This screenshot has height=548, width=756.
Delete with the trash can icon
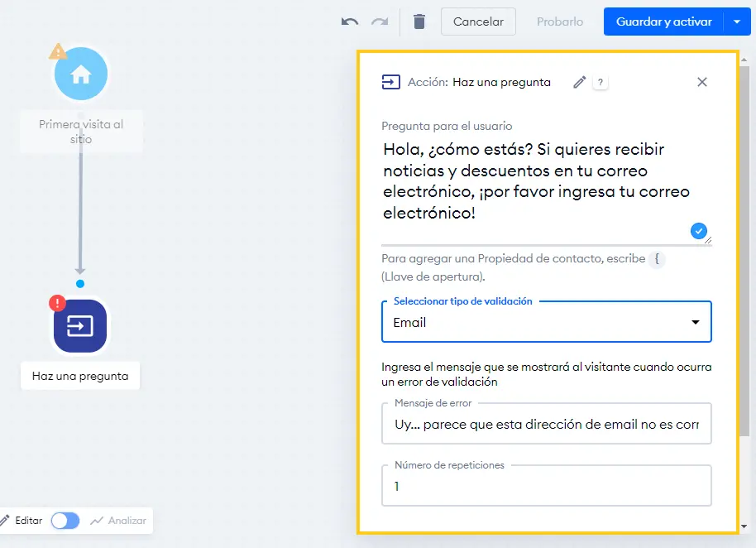419,22
